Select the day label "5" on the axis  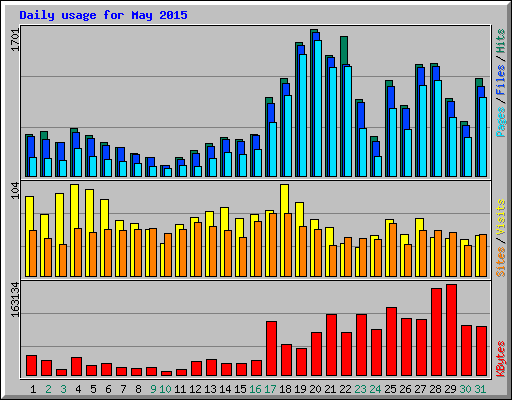coord(93,389)
